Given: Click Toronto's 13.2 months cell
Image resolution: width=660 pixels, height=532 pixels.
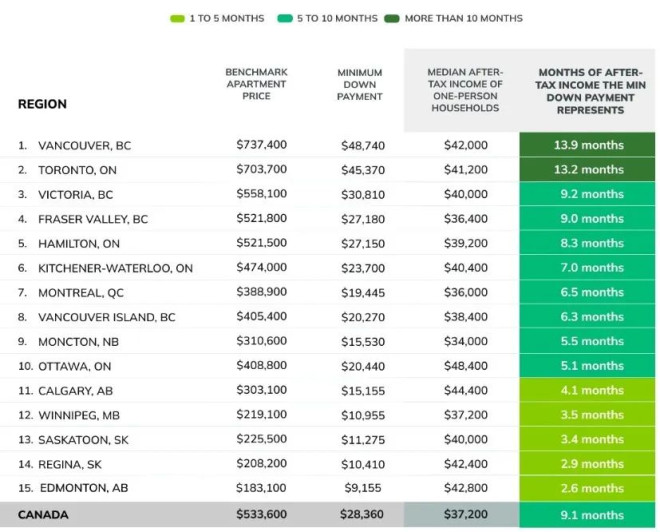Looking at the screenshot, I should point(587,170).
